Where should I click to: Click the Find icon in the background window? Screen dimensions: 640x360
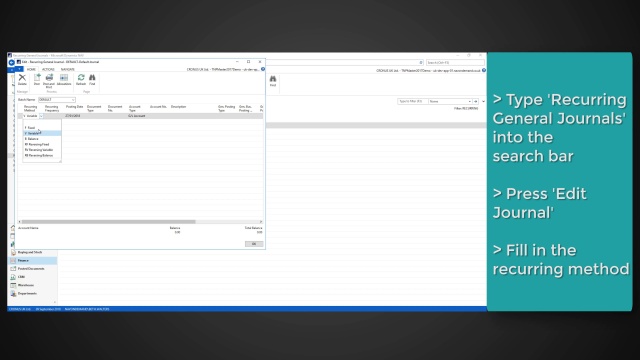(x=273, y=81)
